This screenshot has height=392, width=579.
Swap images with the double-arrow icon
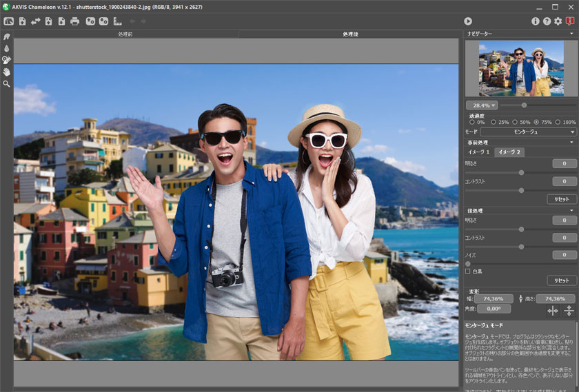(x=35, y=21)
